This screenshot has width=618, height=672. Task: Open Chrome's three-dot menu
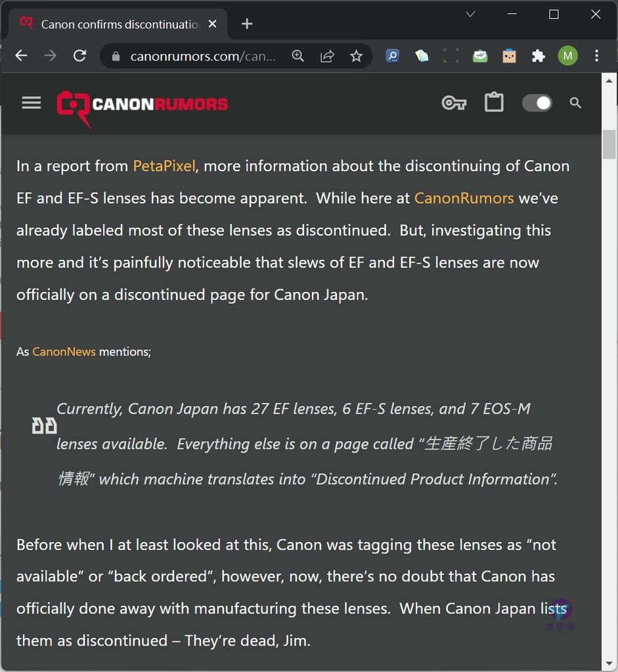pyautogui.click(x=596, y=56)
